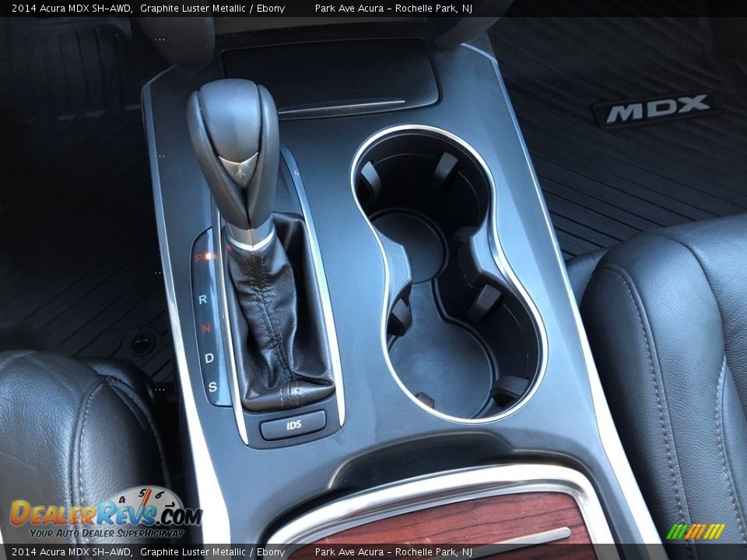Click the MDX logo on floor mat
The width and height of the screenshot is (747, 560).
pyautogui.click(x=657, y=109)
